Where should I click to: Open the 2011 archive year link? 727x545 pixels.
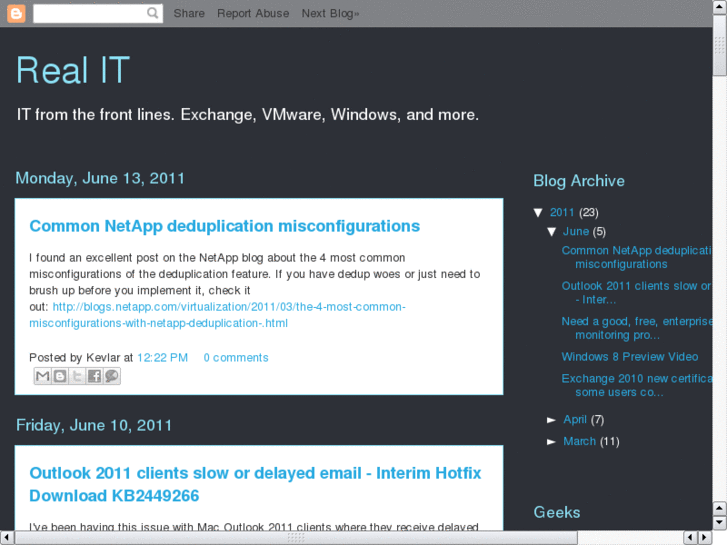[x=562, y=212]
